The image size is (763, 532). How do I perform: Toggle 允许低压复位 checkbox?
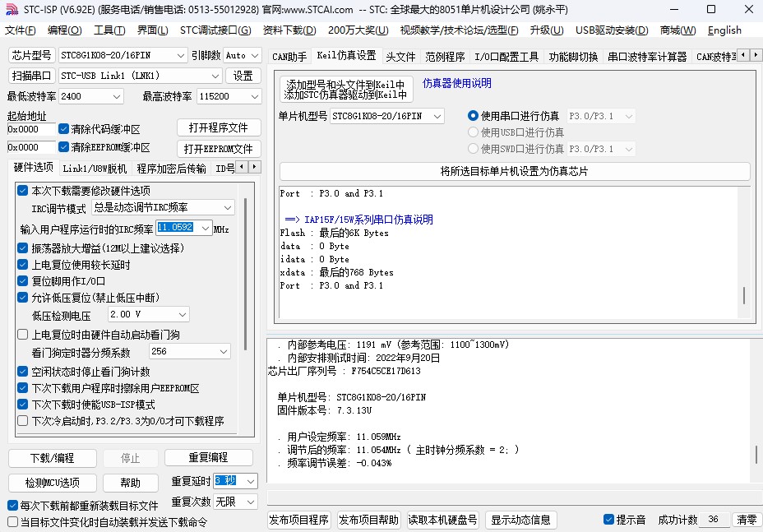coord(22,298)
